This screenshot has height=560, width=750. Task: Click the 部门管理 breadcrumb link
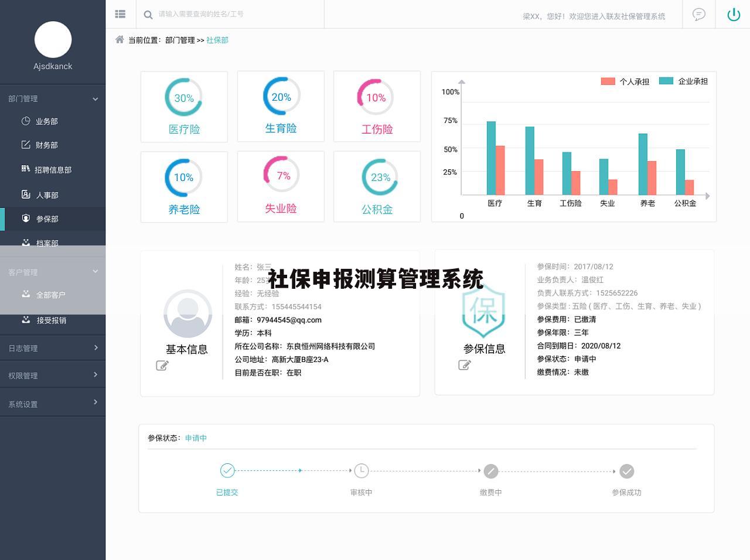click(x=180, y=40)
